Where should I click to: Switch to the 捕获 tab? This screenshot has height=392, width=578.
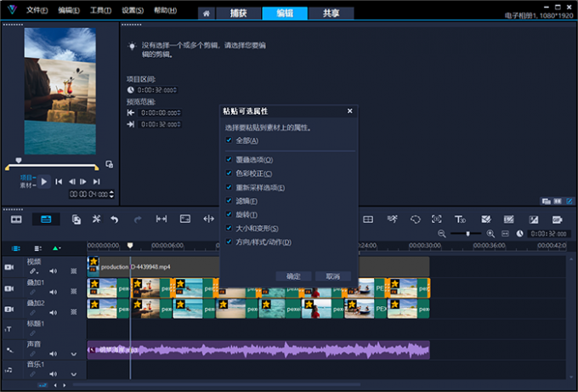[x=239, y=14]
